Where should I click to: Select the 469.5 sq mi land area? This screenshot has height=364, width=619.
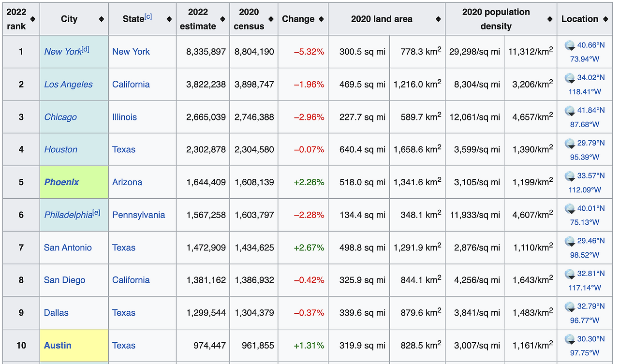pos(362,84)
